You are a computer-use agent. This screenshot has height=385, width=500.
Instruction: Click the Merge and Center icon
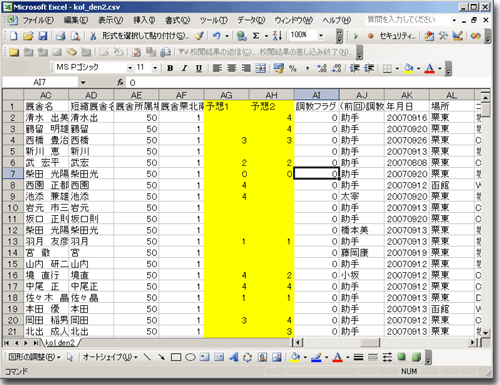click(x=261, y=68)
